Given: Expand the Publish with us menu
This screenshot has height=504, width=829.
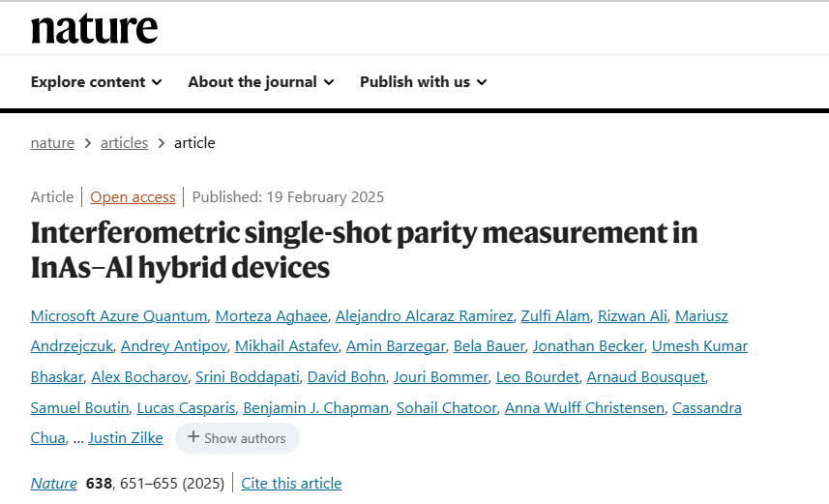Looking at the screenshot, I should [x=423, y=82].
